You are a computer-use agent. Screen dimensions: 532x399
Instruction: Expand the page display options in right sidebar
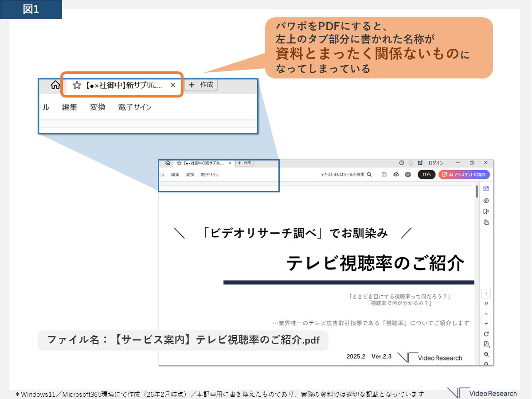(486, 344)
